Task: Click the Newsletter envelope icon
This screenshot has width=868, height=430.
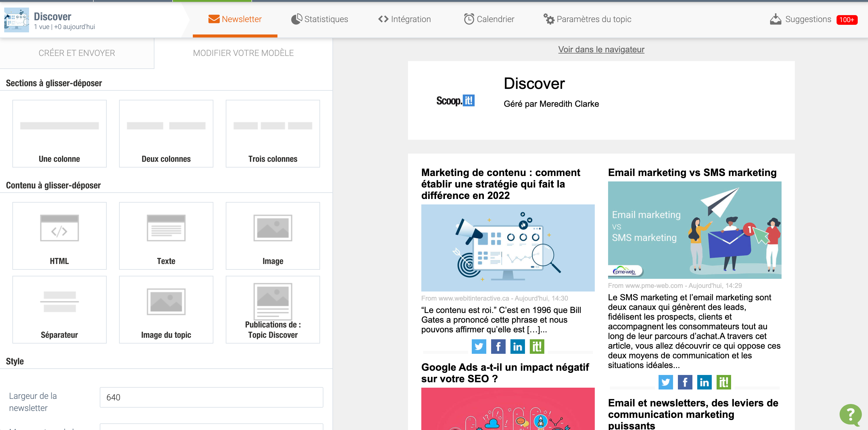Action: (x=214, y=19)
